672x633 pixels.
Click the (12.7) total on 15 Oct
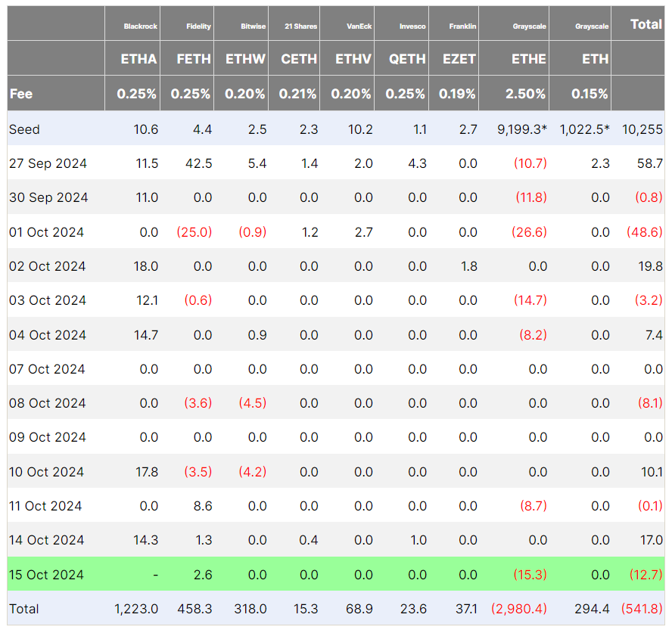(647, 574)
